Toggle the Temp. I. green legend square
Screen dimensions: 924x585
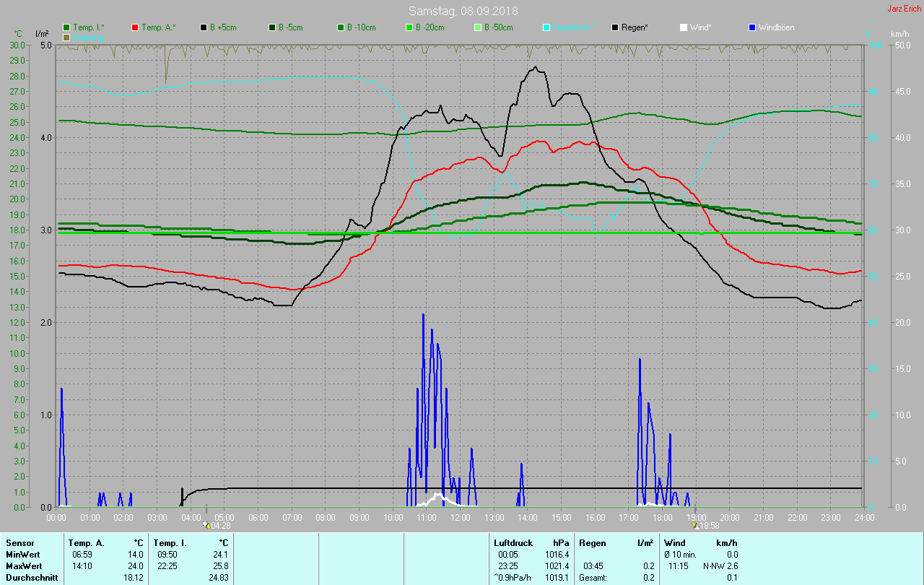[x=67, y=27]
